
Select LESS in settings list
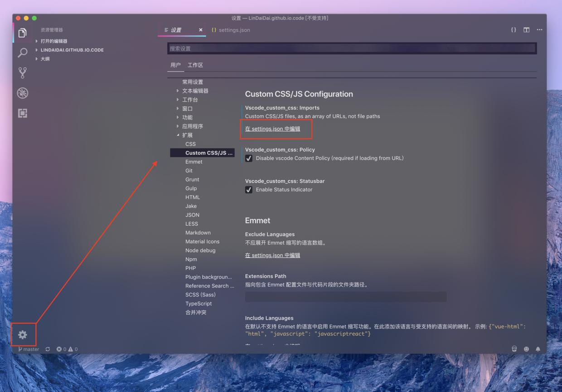192,224
